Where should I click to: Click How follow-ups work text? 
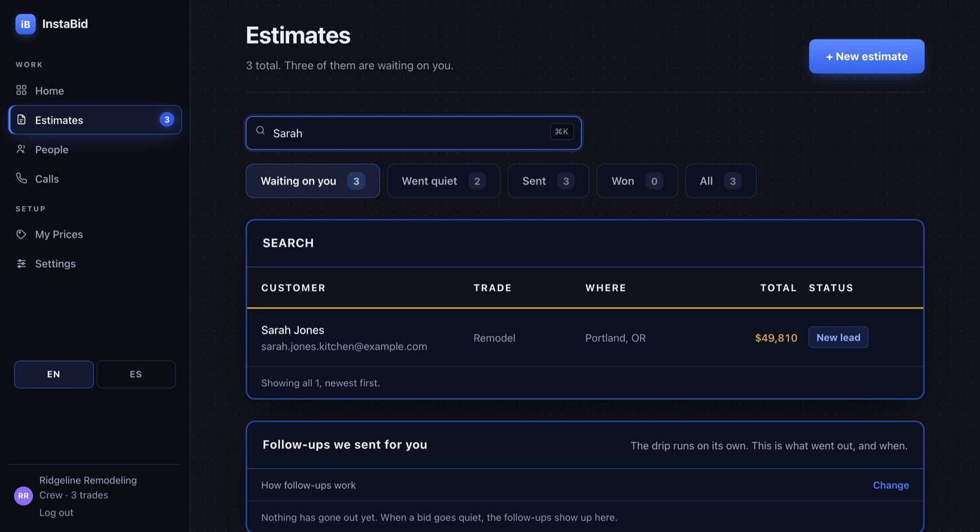(x=309, y=485)
